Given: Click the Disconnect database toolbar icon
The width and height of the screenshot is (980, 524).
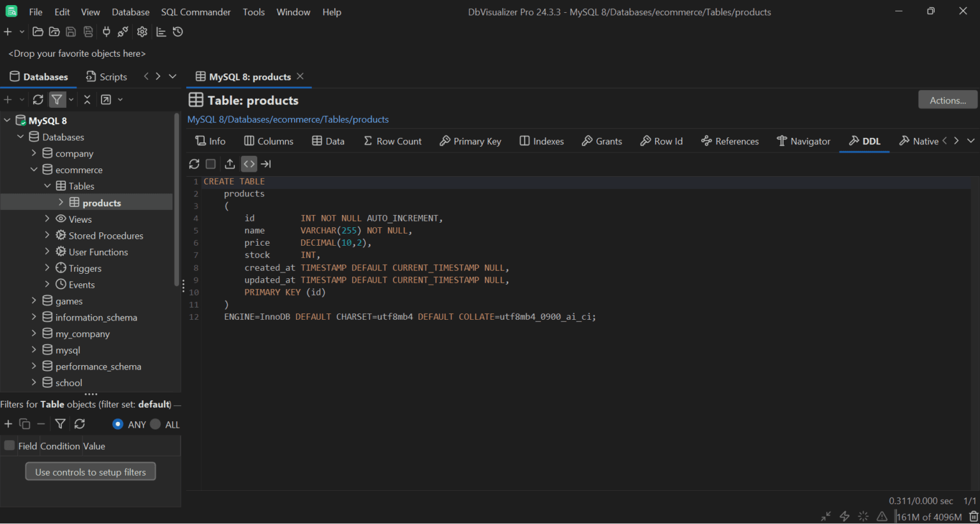Looking at the screenshot, I should pyautogui.click(x=122, y=31).
